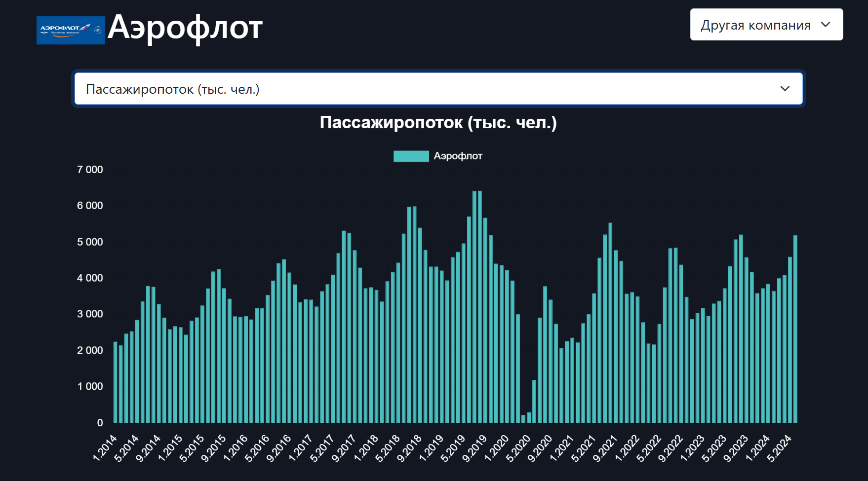Click the "Аэрофлот" legend label
The width and height of the screenshot is (868, 481).
pos(458,156)
